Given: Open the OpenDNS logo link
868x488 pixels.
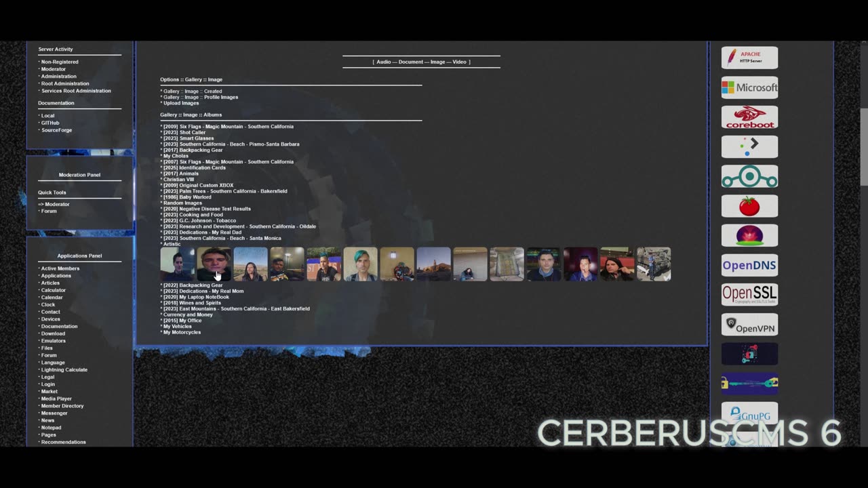Looking at the screenshot, I should pos(749,265).
